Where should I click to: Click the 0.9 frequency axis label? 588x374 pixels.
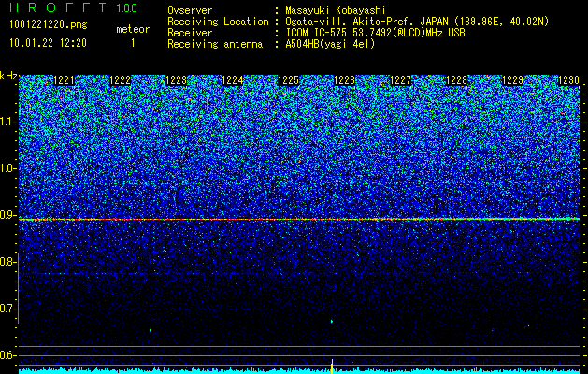[7, 215]
